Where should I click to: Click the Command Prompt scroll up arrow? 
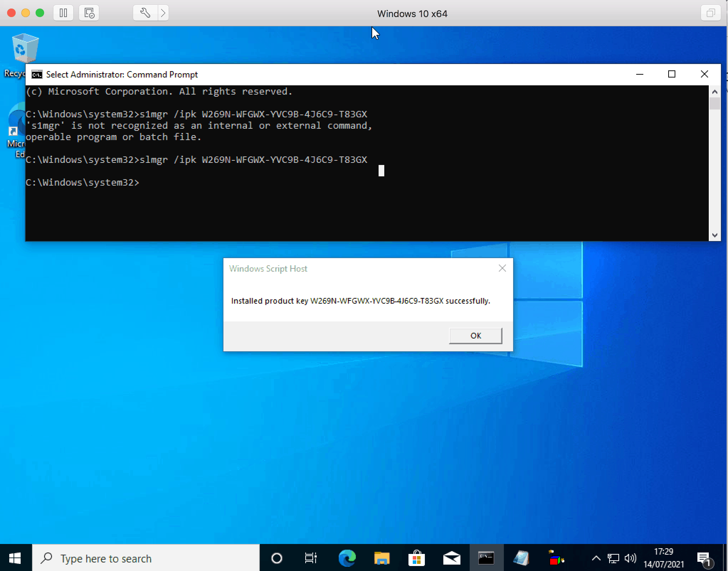[714, 92]
